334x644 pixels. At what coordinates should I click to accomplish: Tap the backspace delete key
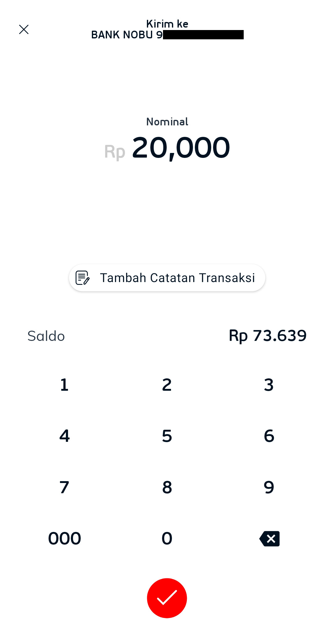point(269,539)
